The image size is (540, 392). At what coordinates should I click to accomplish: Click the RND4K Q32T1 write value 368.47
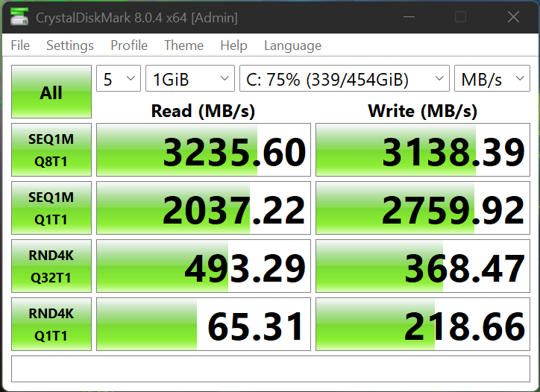(x=423, y=266)
